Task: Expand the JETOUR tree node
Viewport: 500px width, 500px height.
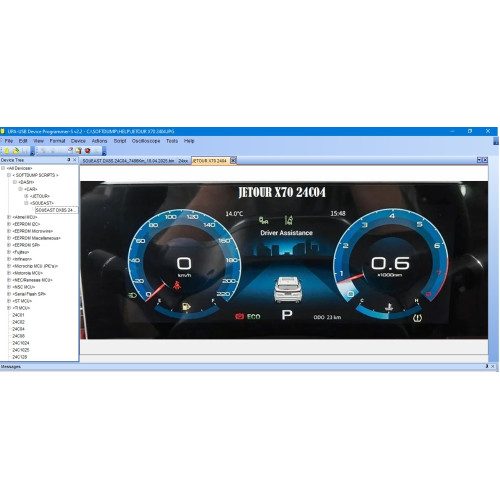Action: 26,196
